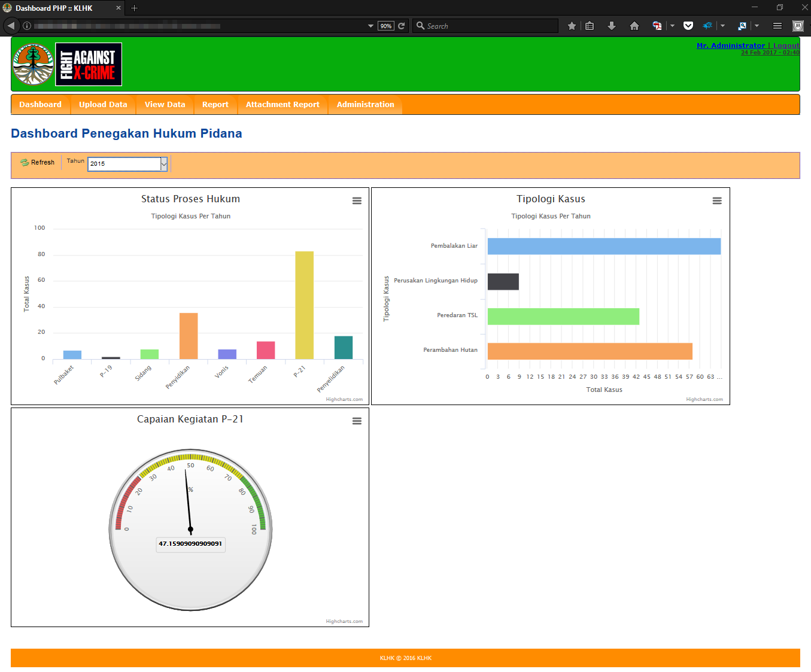This screenshot has height=672, width=811.
Task: Open Capaian Kegiatan P-21 chart menu
Action: pos(357,421)
